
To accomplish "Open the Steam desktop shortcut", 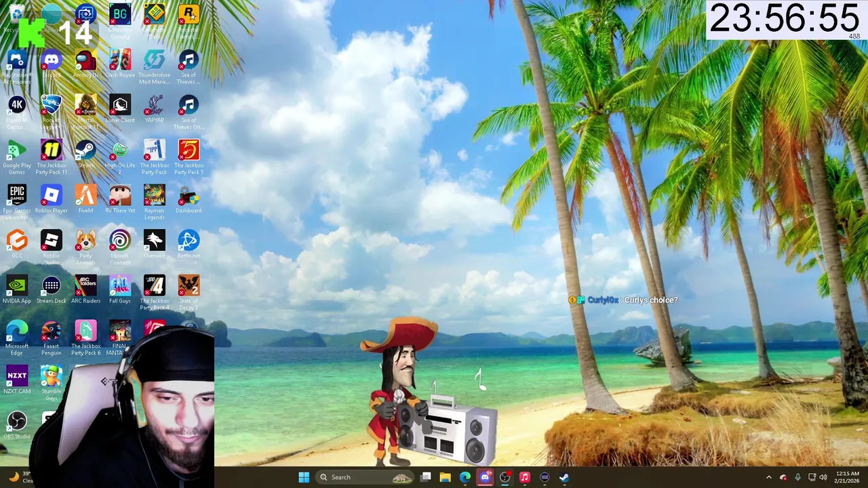I will [x=85, y=154].
